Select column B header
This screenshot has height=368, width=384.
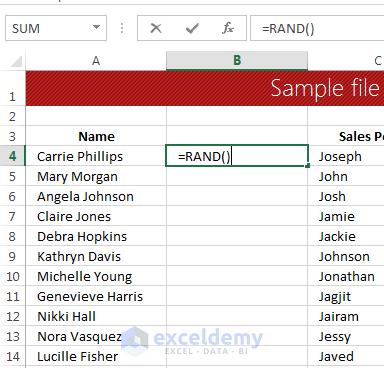point(237,61)
